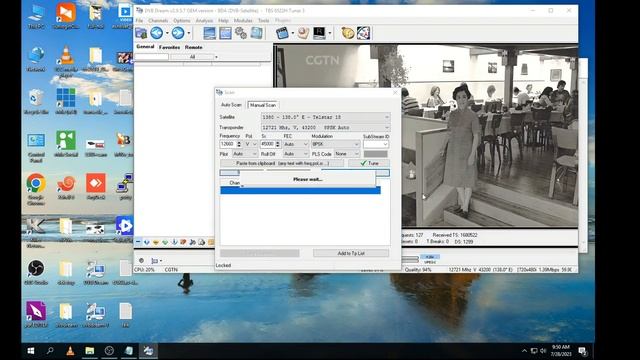Image resolution: width=640 pixels, height=360 pixels.
Task: Open File Explorer from the taskbar
Action: (x=90, y=351)
